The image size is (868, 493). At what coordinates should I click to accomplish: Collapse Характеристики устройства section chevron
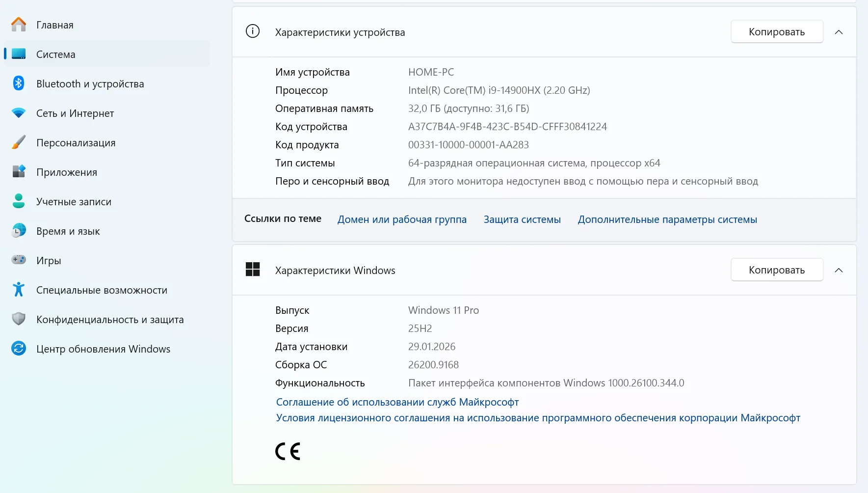(x=839, y=32)
